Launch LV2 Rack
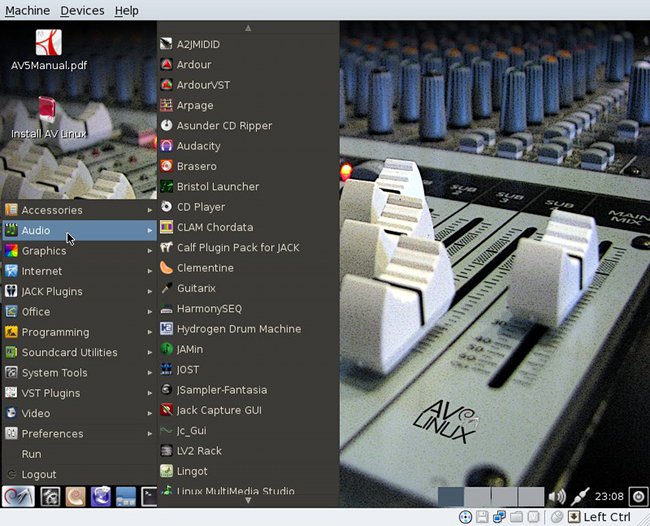650x526 pixels. click(248, 451)
